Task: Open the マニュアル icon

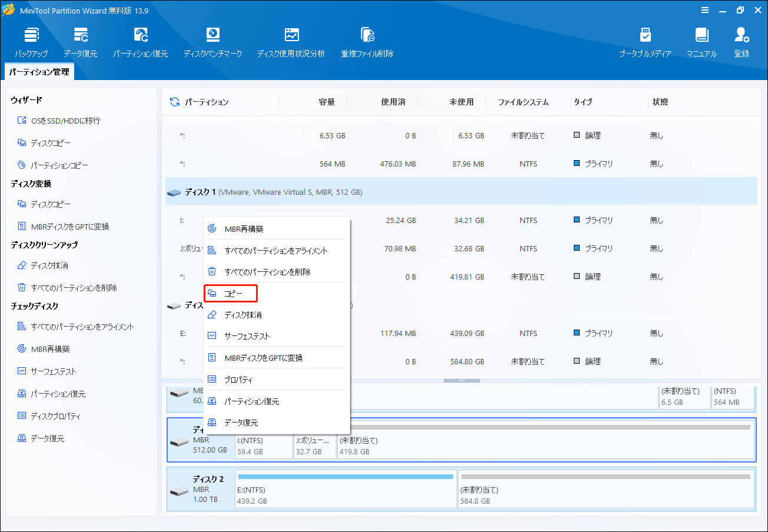Action: pos(701,42)
